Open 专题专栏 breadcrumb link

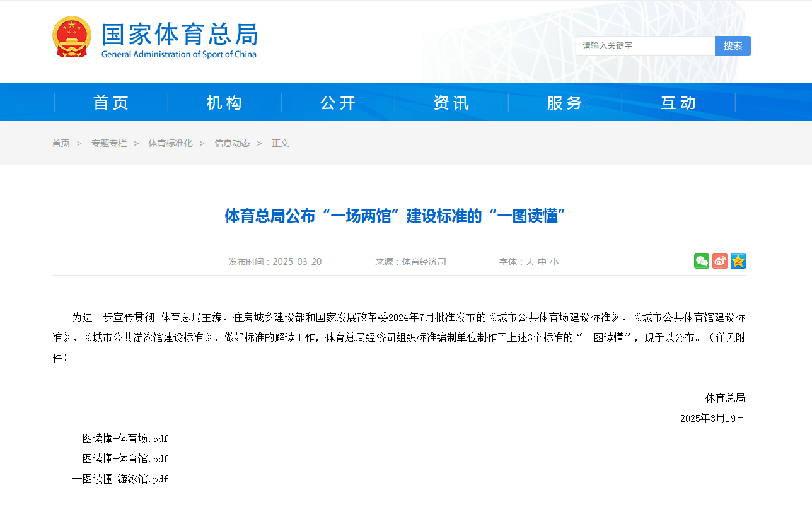point(109,143)
